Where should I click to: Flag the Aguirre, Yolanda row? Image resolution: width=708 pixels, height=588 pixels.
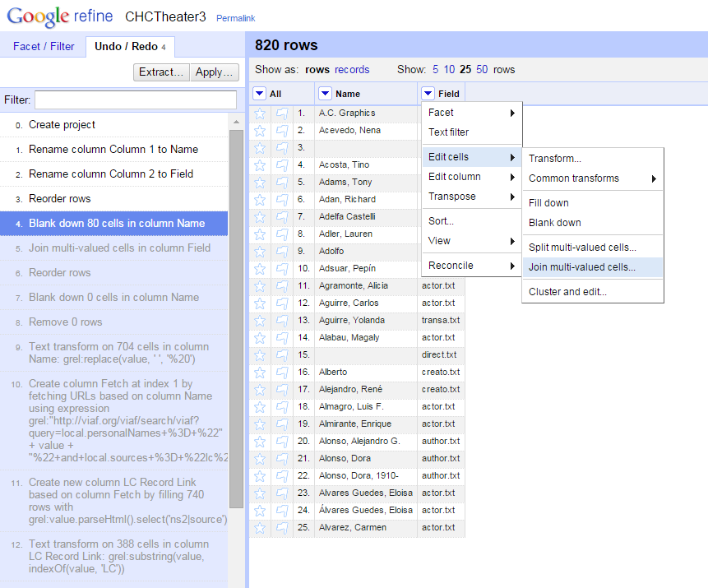coord(282,321)
